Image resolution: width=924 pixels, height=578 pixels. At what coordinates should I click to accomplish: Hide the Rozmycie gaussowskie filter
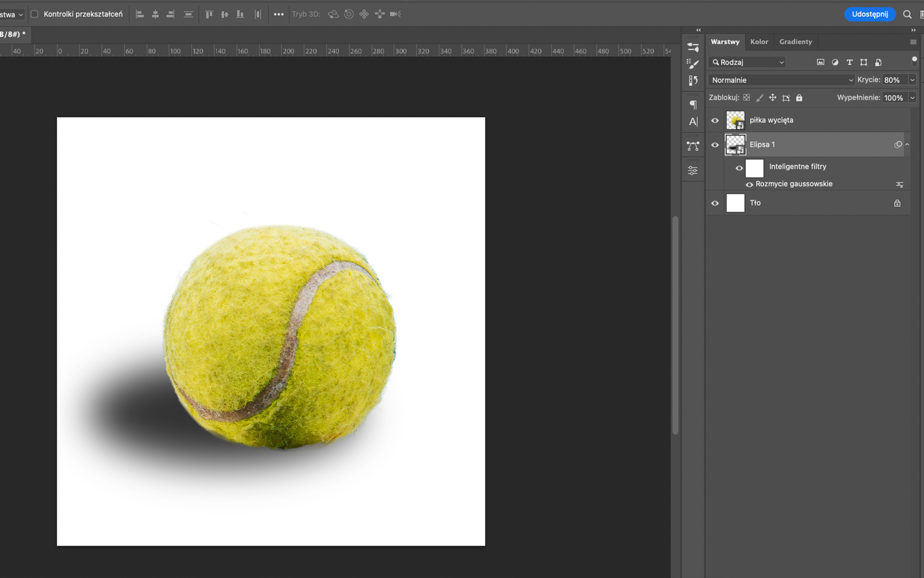point(749,184)
